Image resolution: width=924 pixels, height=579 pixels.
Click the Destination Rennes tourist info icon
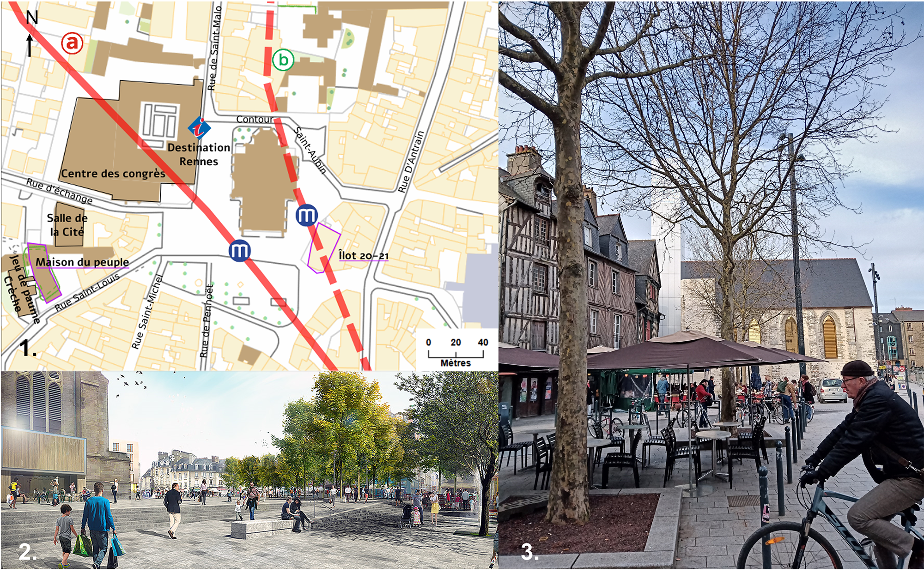click(200, 128)
